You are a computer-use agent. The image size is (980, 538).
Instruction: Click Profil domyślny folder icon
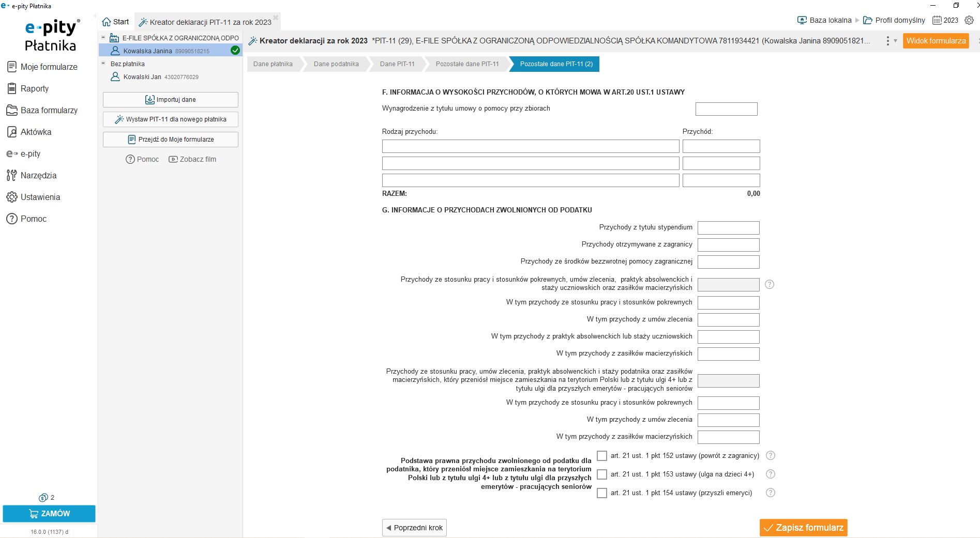(868, 20)
